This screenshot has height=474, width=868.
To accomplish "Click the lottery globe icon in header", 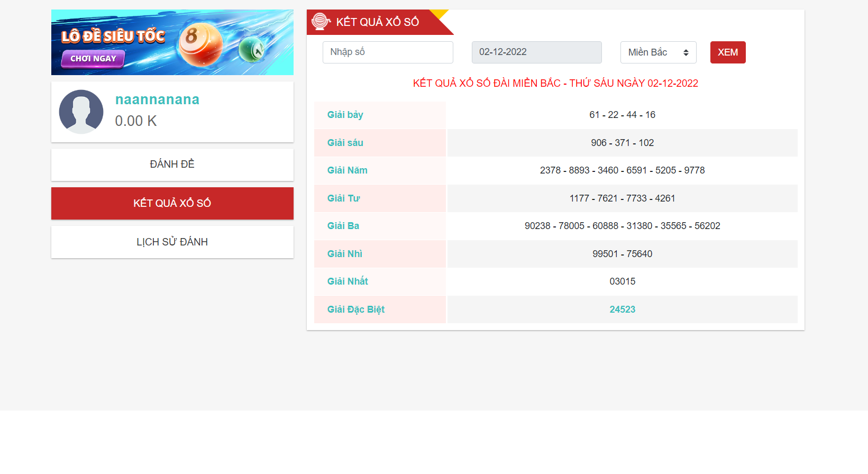I will pyautogui.click(x=321, y=21).
